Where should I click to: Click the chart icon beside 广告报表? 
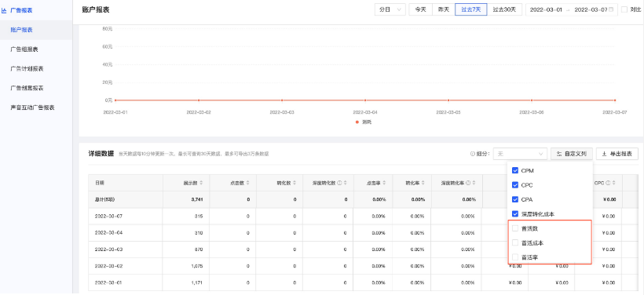[4, 10]
